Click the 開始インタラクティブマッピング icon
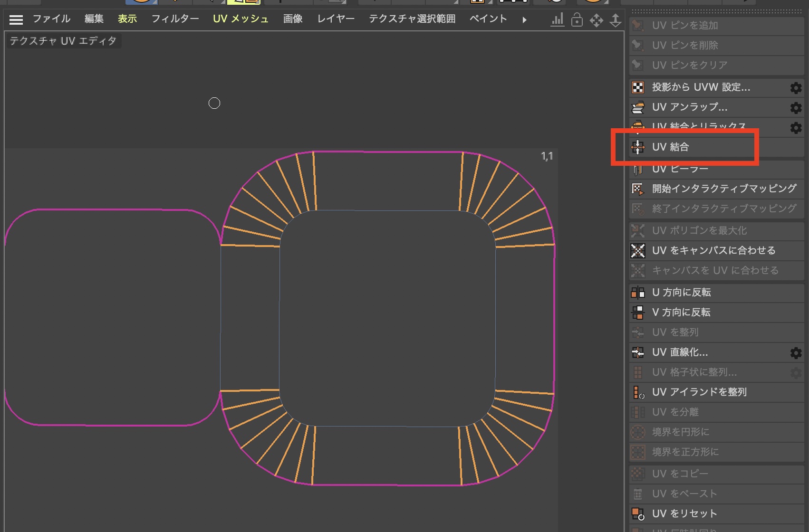The width and height of the screenshot is (809, 532). [x=637, y=189]
